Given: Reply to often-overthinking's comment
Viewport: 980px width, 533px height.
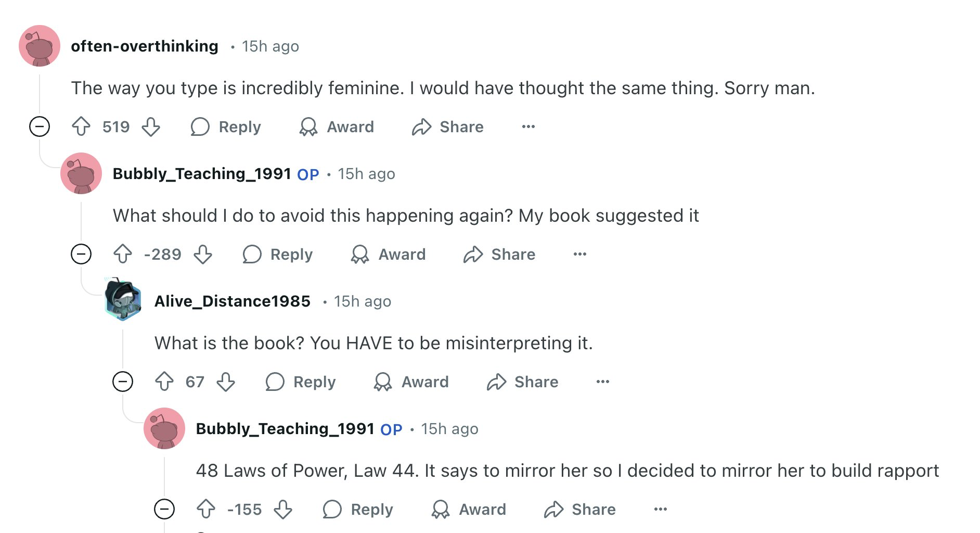Looking at the screenshot, I should tap(226, 126).
